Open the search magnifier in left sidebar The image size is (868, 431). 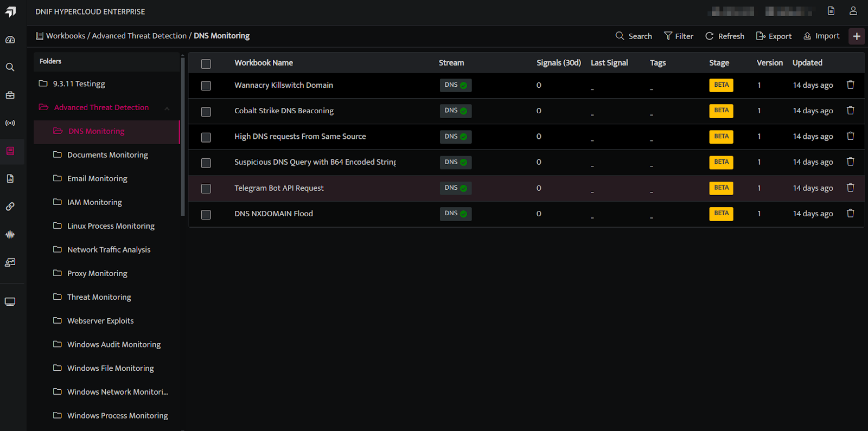[10, 67]
